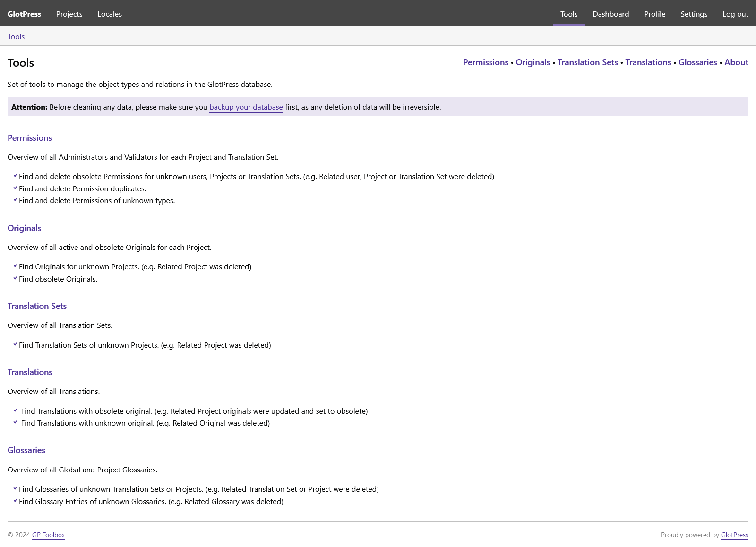The width and height of the screenshot is (756, 547).
Task: Click text 'Find Translations with obsolete original.'
Action: tap(87, 411)
